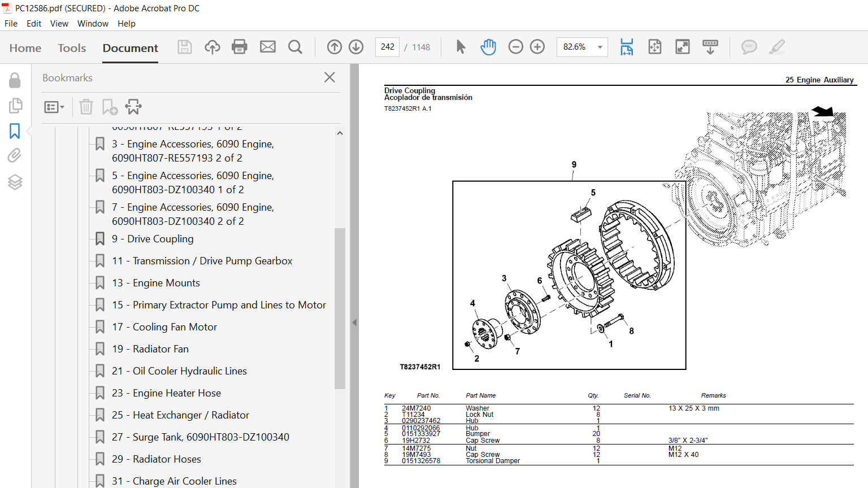Screen dimensions: 868x488
Task: Click the bookmarks panel scrollbar thumb
Action: (340, 308)
